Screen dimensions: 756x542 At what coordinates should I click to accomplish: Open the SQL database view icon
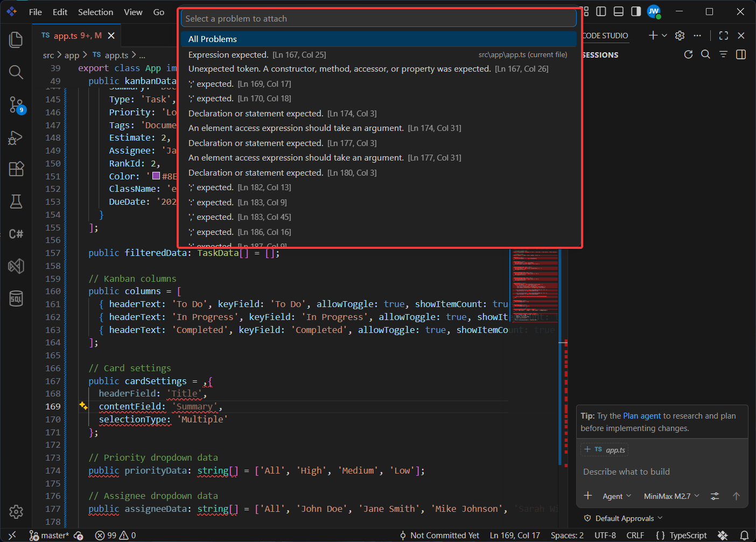tap(16, 298)
